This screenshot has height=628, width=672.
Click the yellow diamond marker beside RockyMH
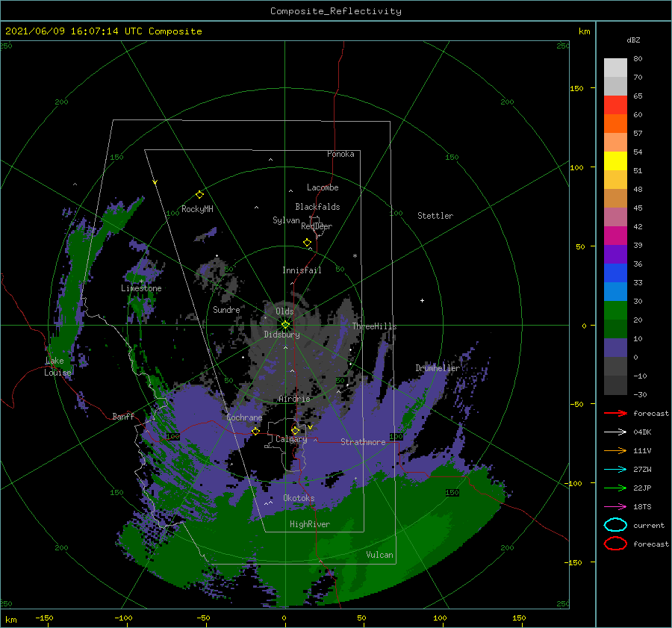pos(199,195)
